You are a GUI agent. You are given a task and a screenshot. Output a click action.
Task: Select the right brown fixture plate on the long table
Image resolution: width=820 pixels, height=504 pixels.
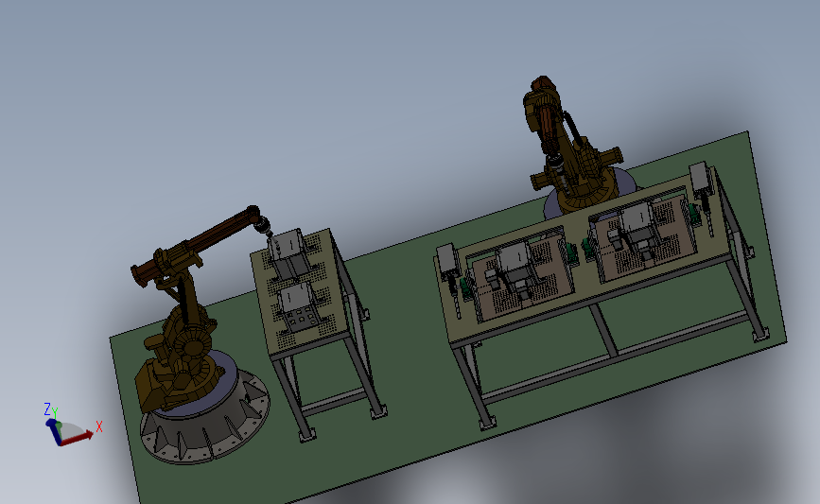click(646, 238)
